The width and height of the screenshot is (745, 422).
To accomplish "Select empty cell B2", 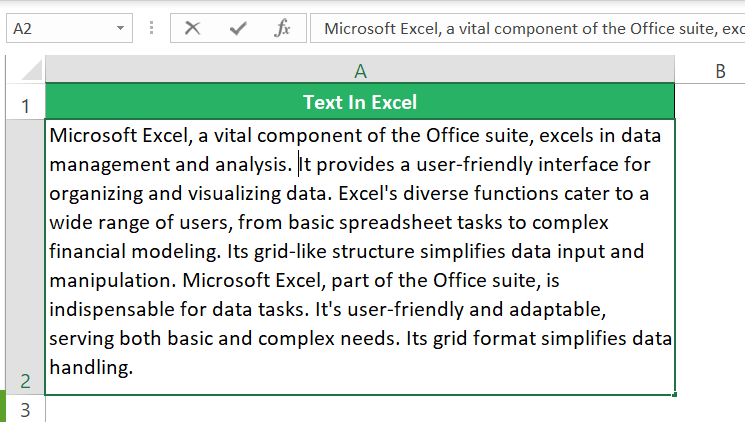I will point(711,257).
